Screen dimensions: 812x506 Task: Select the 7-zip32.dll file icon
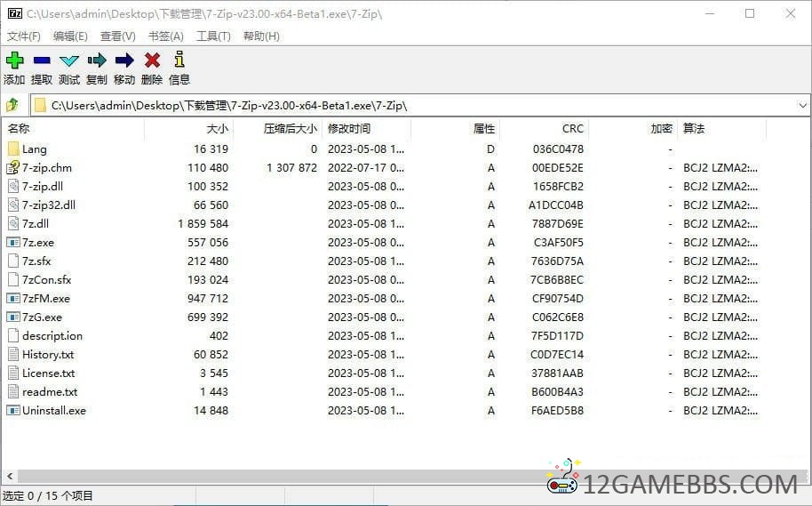coord(13,205)
